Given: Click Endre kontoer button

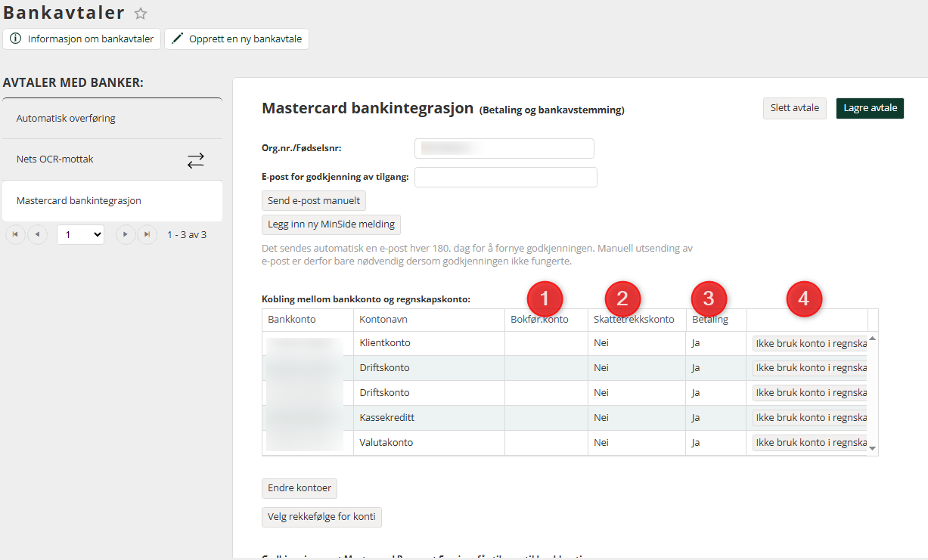Looking at the screenshot, I should pos(300,488).
